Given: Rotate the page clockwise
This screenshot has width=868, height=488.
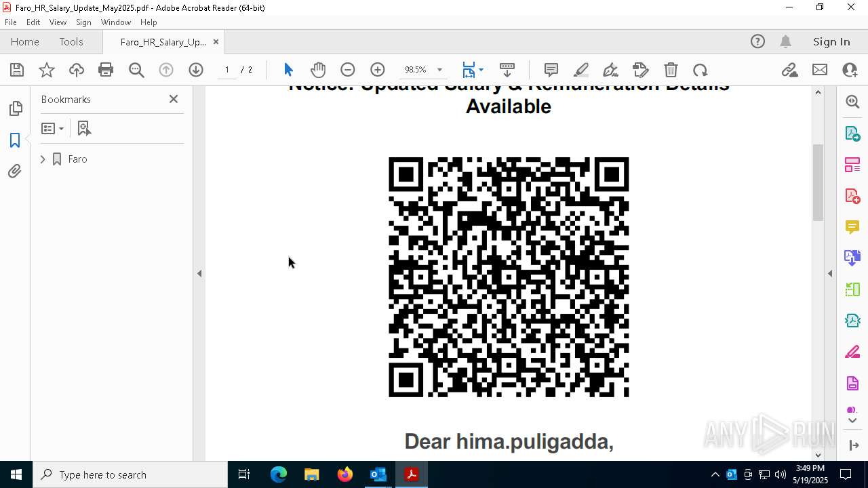Looking at the screenshot, I should (x=701, y=70).
